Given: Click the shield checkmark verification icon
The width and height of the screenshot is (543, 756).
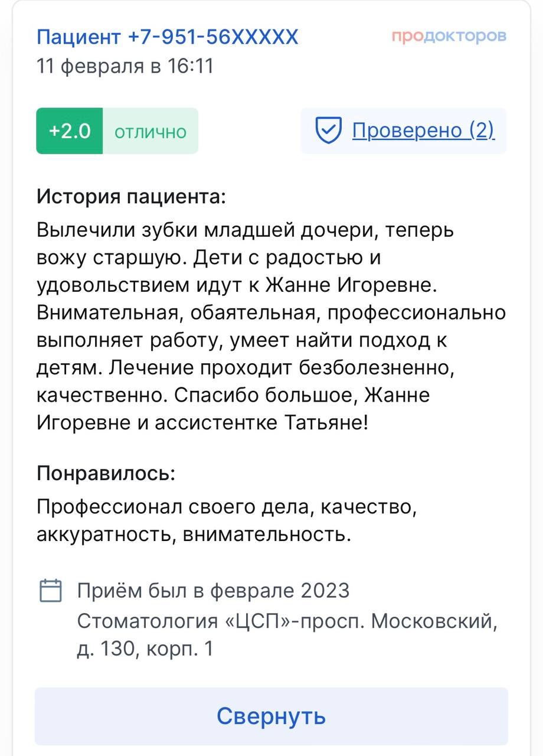Looking at the screenshot, I should (328, 131).
